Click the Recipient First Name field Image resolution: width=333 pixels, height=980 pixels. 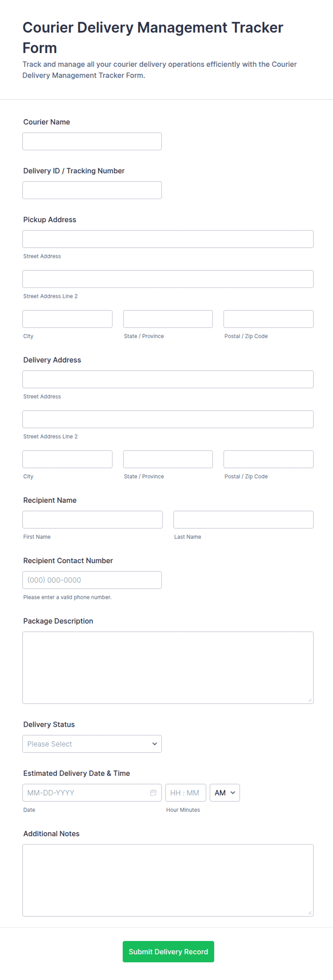(92, 519)
